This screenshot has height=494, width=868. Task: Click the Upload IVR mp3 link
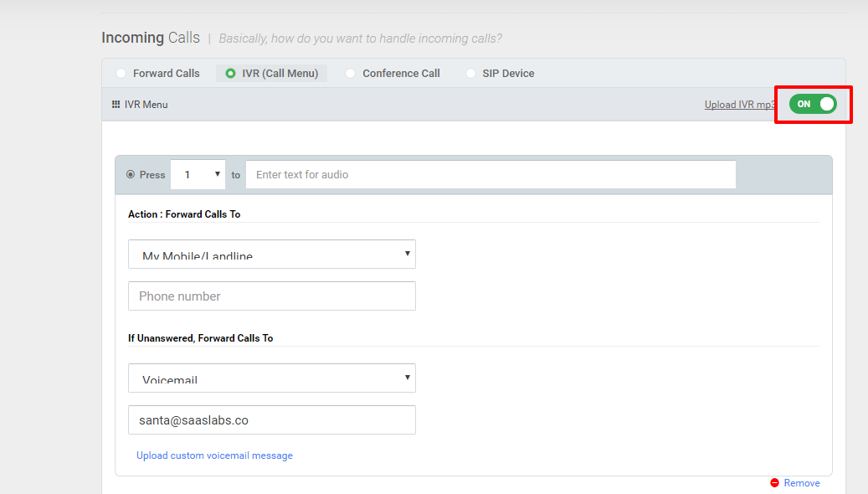(741, 105)
